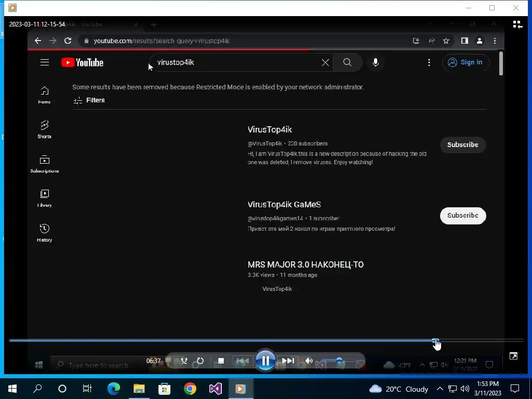Open the VirusTop4ik GaMeS channel result
Viewport: 532px width, 399px height.
click(x=284, y=205)
